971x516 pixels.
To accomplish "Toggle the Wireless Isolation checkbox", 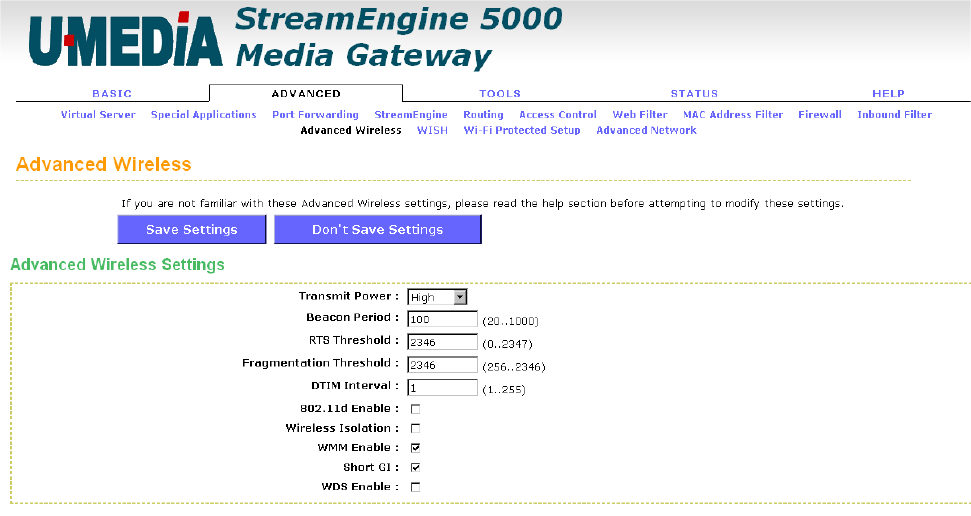I will (x=416, y=428).
